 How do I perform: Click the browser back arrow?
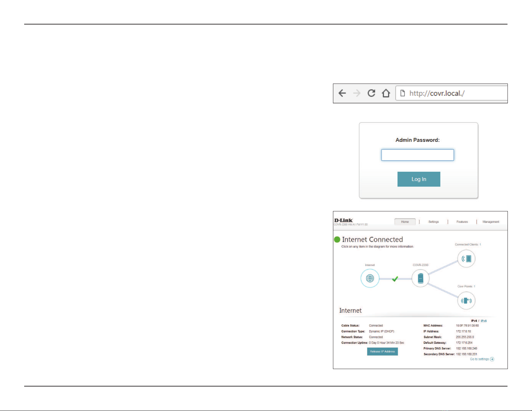click(342, 93)
